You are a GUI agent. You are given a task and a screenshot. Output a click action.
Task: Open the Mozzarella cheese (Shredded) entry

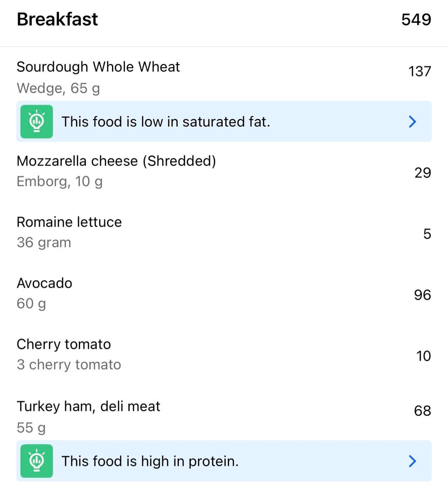pyautogui.click(x=116, y=161)
